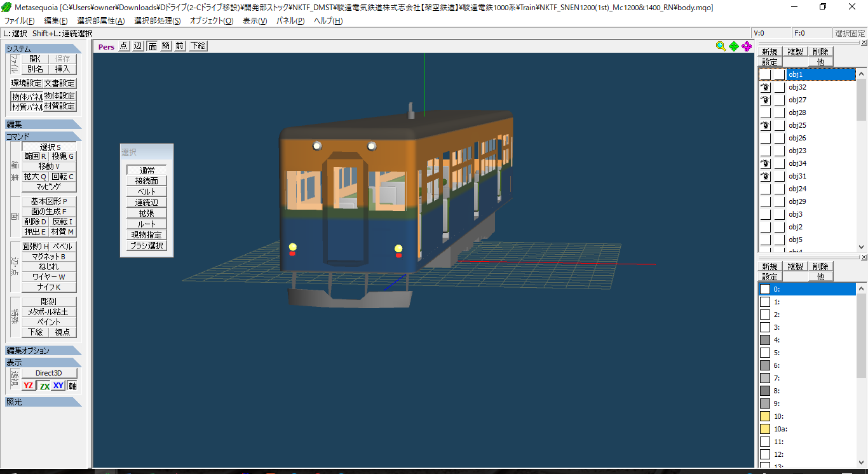The height and width of the screenshot is (474, 868).
Task: Click material list scrollbar down arrow
Action: point(862,462)
